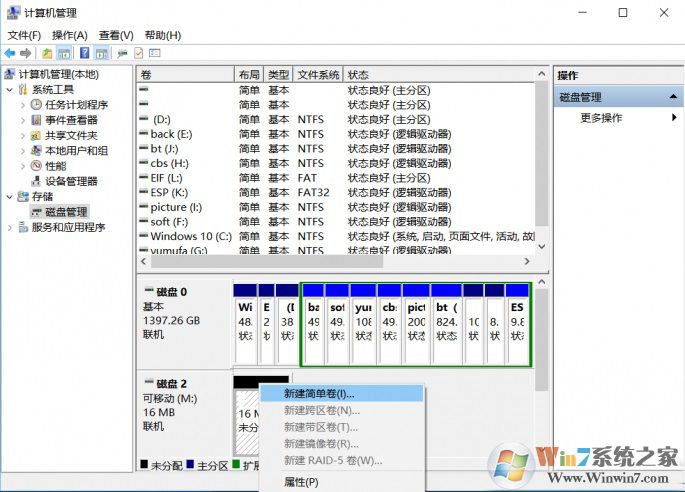Select Device Manager (设备管理器) in tree
Viewport: 685px width, 492px height.
pos(70,181)
